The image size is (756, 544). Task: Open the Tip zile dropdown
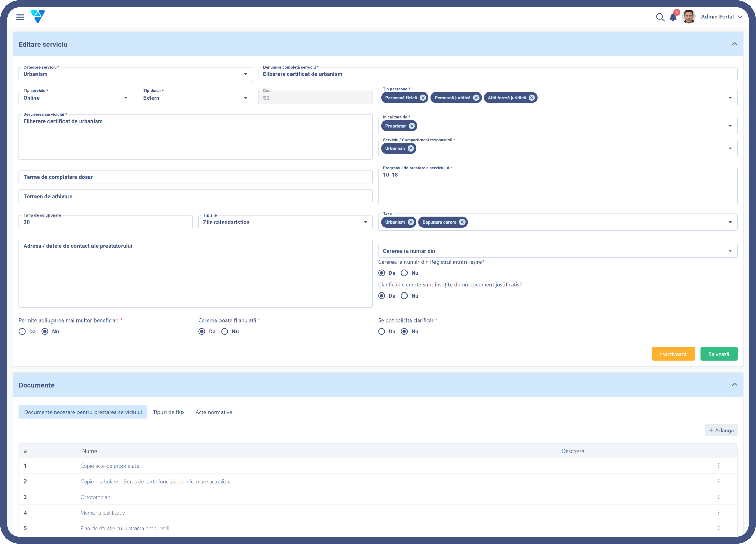click(x=285, y=222)
